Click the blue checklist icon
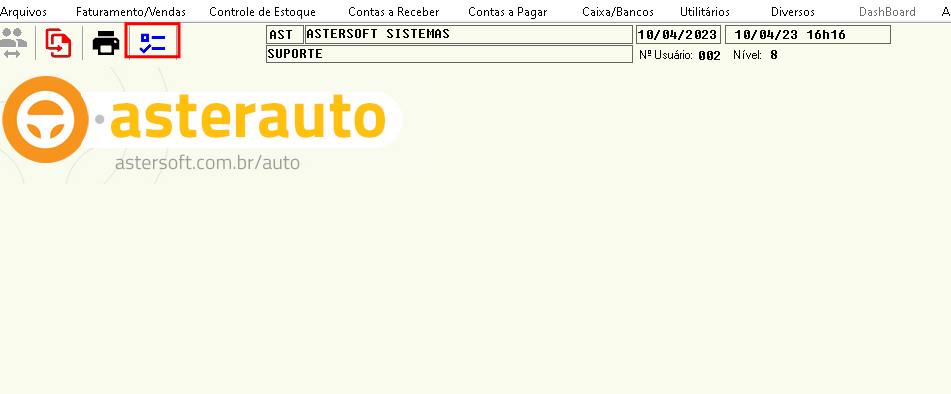The image size is (951, 394). 152,41
